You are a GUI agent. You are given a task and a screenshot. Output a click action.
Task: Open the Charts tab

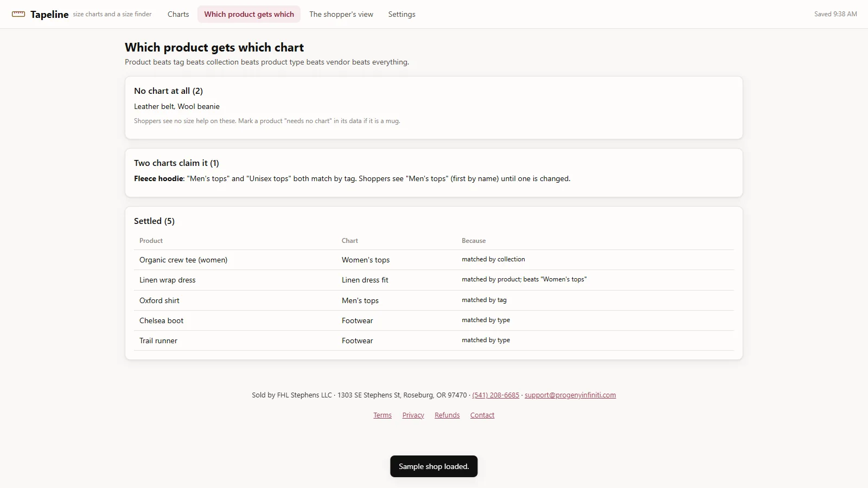tap(178, 14)
